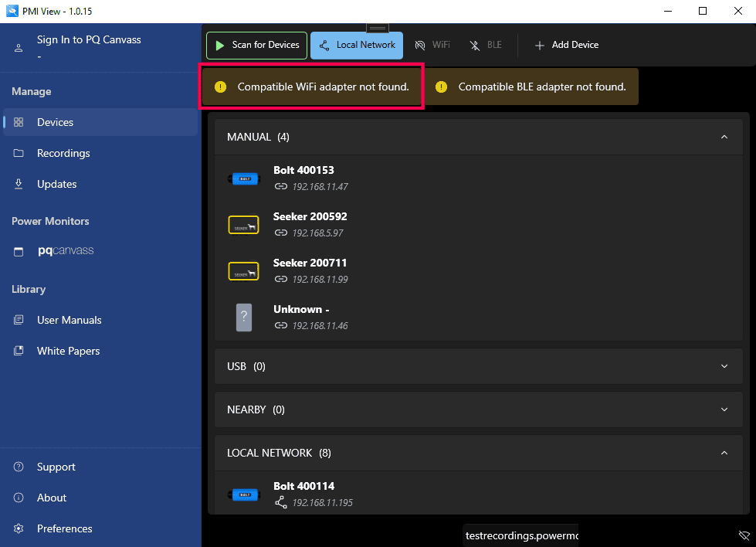Toggle the WiFi scan filter
The image size is (756, 547).
[x=432, y=46]
